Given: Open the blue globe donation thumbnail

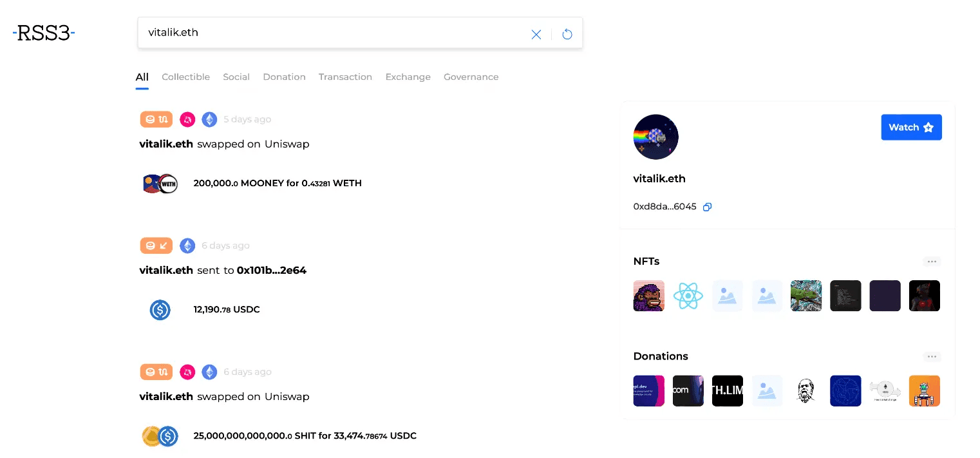Looking at the screenshot, I should click(845, 391).
